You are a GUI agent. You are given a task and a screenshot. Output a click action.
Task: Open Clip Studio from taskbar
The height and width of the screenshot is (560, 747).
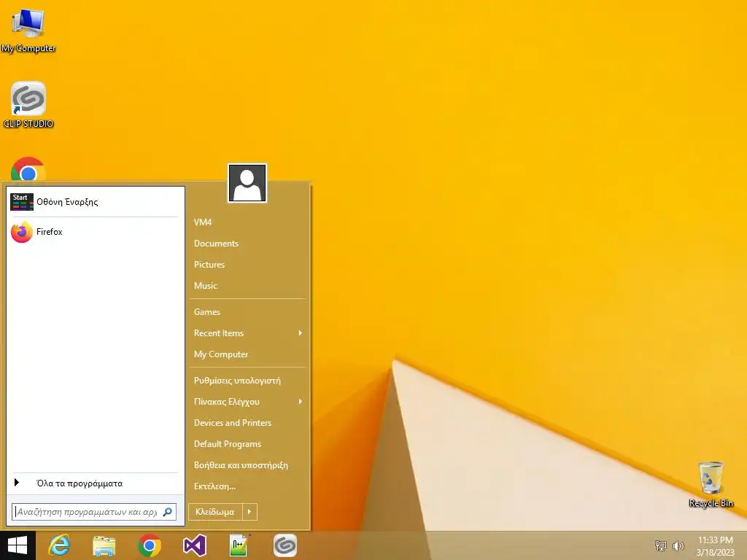285,545
